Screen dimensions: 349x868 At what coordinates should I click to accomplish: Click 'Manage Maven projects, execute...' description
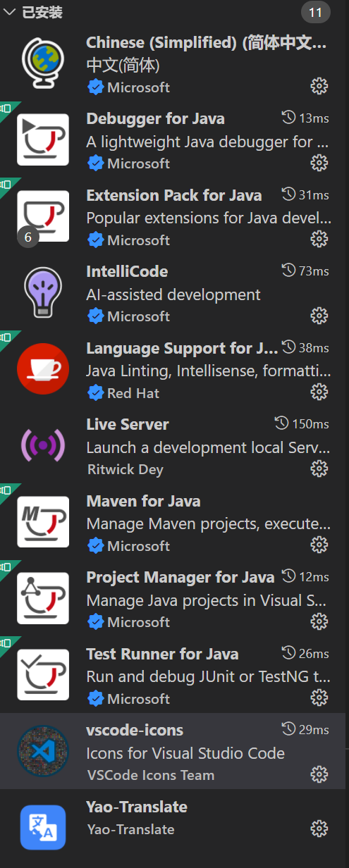point(208,523)
